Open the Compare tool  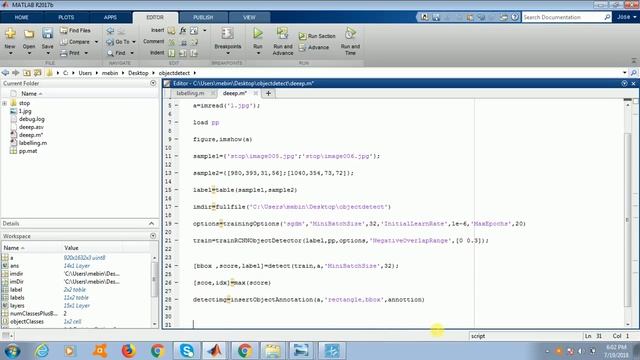point(76,42)
